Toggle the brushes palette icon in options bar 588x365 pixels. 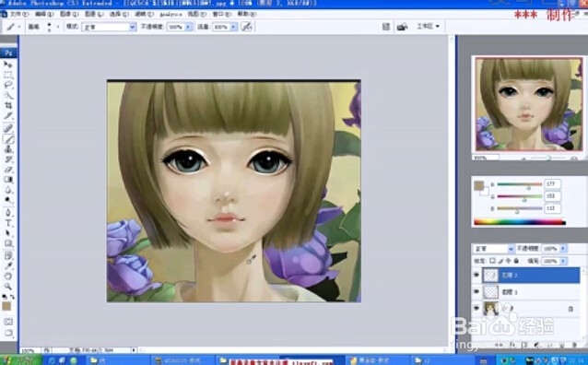click(386, 27)
